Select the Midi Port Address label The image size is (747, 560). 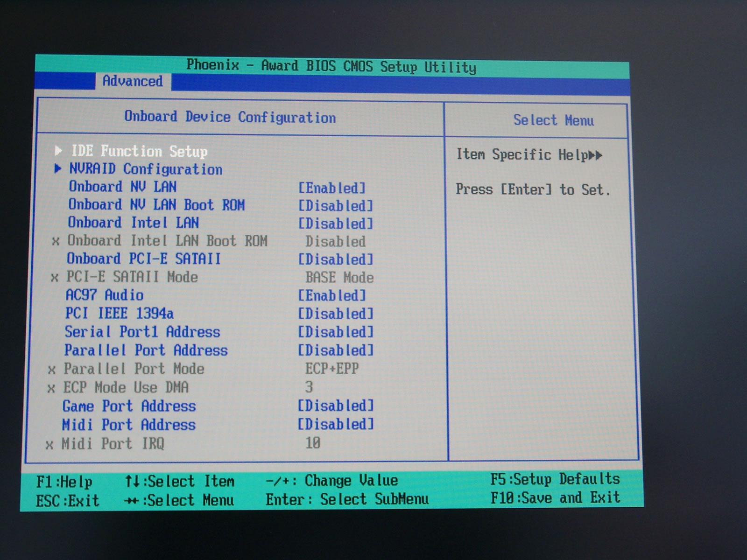(x=129, y=425)
